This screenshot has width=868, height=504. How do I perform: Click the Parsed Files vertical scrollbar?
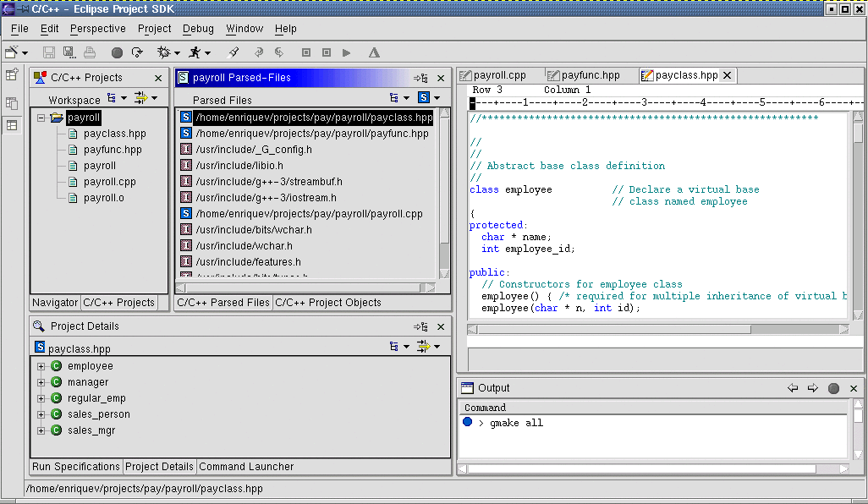coord(444,193)
